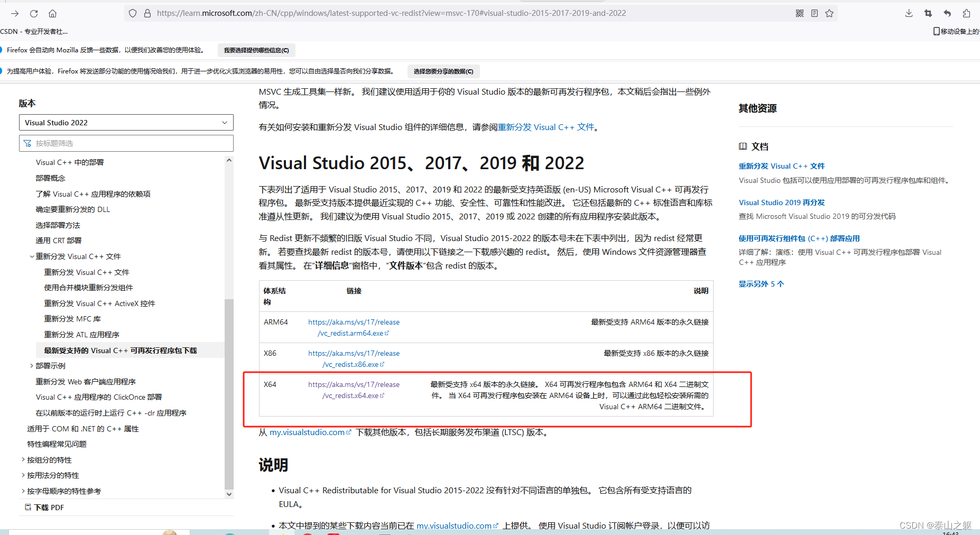Expand the 按用法分的特性 node
The height and width of the screenshot is (535, 980).
(23, 475)
